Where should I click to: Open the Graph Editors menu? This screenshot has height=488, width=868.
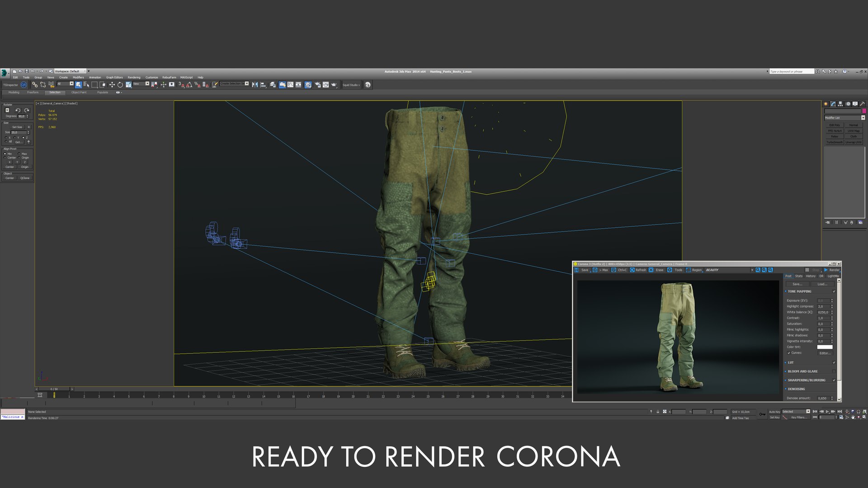click(x=114, y=77)
